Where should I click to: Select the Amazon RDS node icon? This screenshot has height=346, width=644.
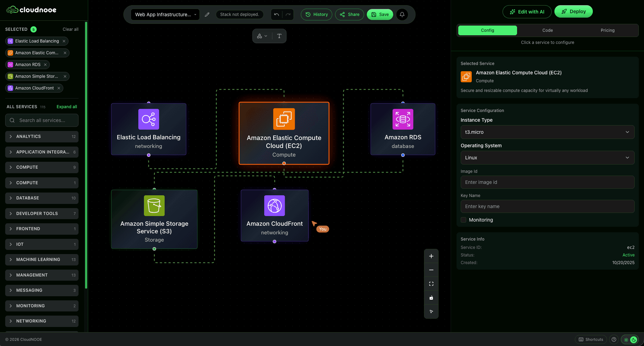click(x=403, y=119)
